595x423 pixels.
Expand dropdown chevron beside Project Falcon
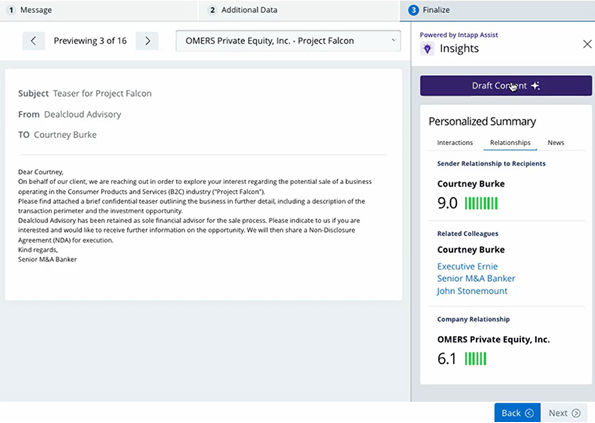(x=394, y=40)
